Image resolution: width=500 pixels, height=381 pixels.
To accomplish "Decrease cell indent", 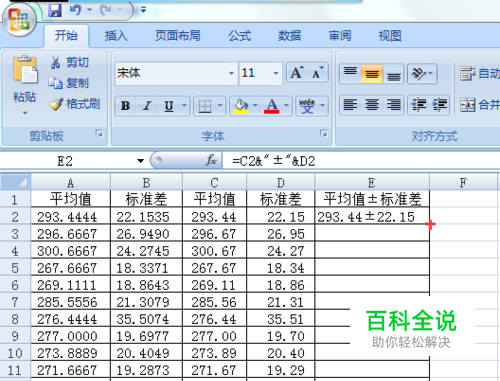I will [419, 105].
